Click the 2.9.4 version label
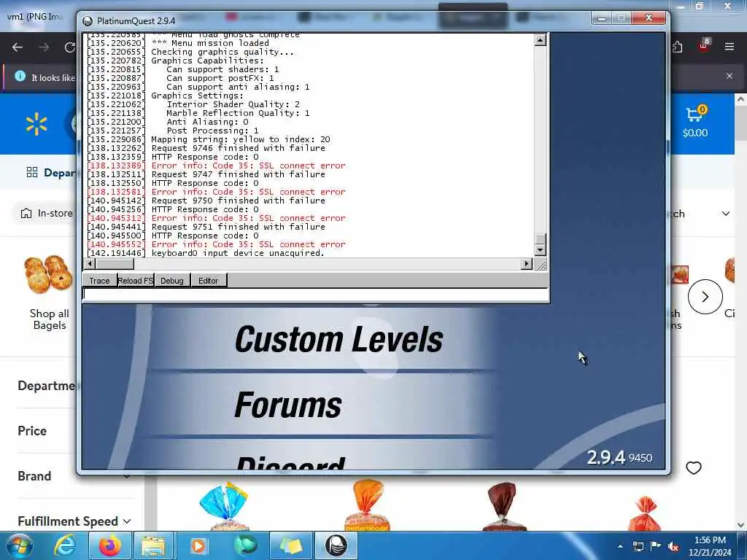 [605, 458]
